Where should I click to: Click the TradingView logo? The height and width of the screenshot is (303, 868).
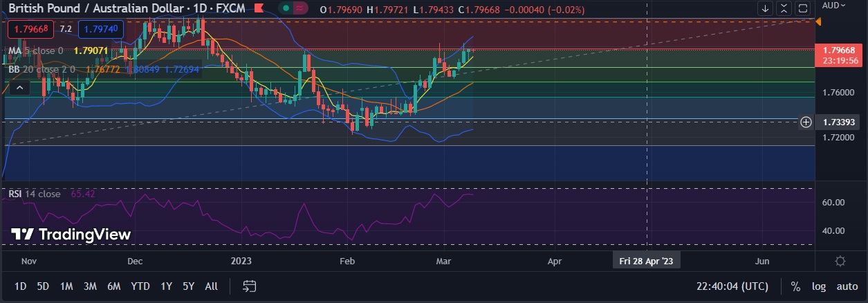[x=71, y=235]
